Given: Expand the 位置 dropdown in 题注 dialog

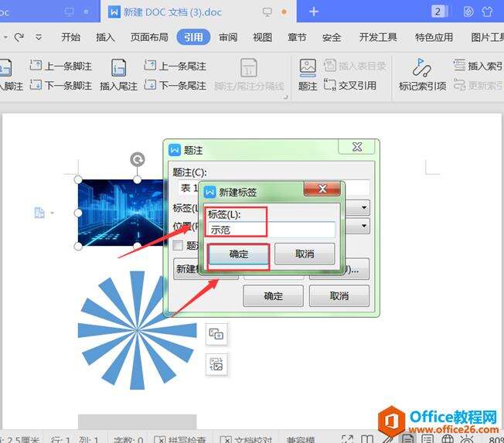Looking at the screenshot, I should pyautogui.click(x=364, y=226).
